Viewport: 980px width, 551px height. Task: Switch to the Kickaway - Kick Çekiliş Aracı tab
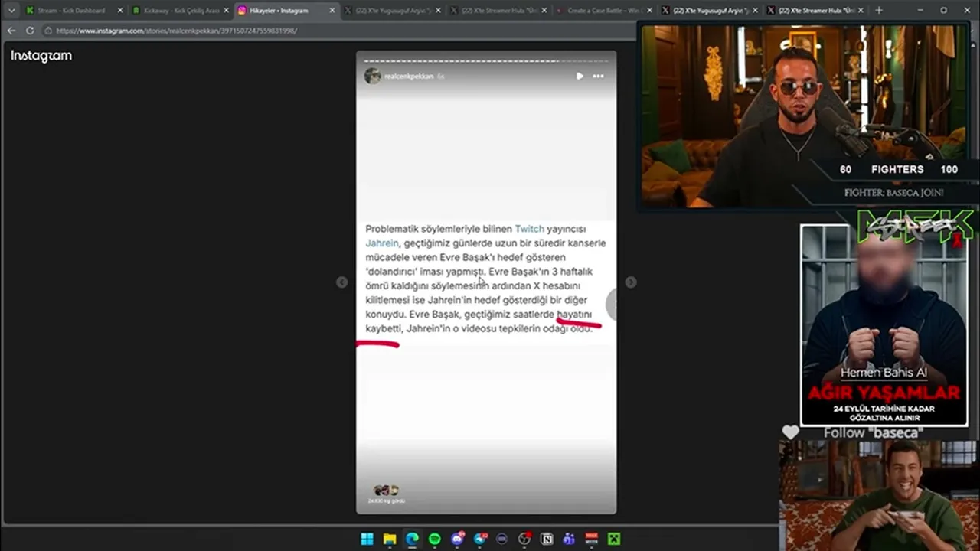tap(181, 11)
